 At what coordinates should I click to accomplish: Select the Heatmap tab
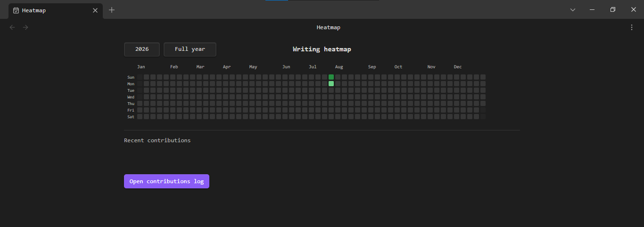55,10
